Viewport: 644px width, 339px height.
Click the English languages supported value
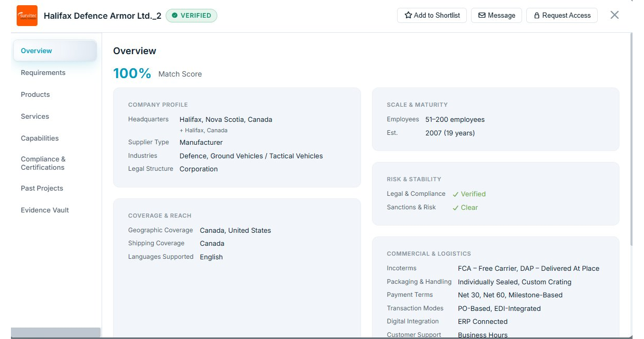(211, 257)
